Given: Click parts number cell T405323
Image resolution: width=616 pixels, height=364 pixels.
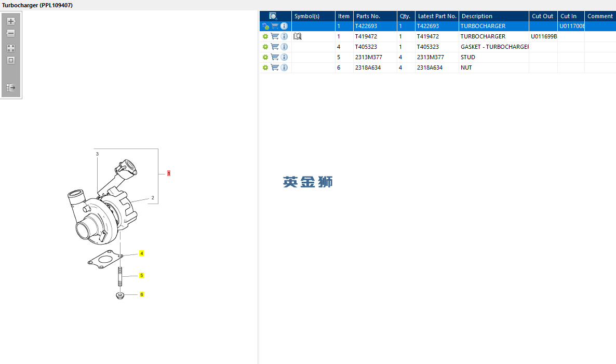Looking at the screenshot, I should (x=375, y=47).
